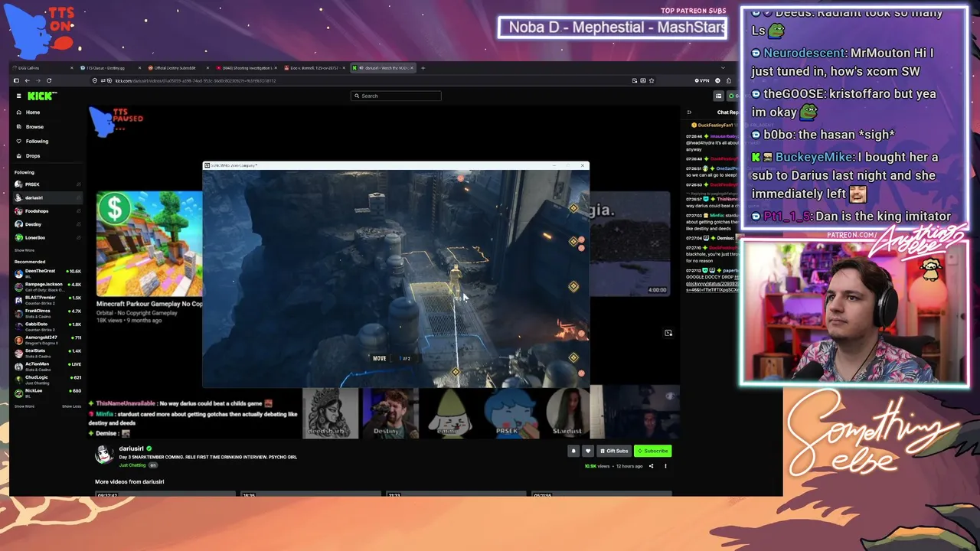Click the browser forward arrow
Image resolution: width=980 pixels, height=551 pixels.
(38, 80)
